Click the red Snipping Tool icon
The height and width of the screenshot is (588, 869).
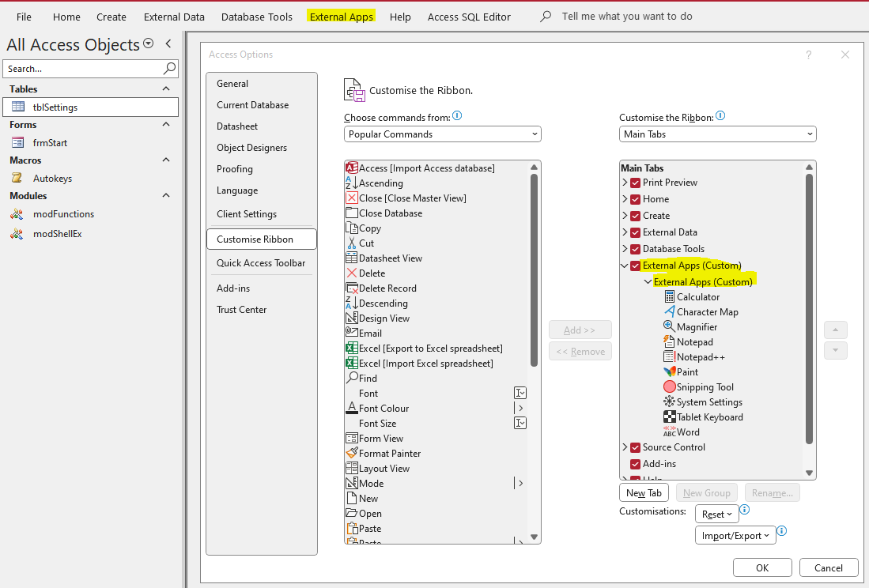(x=669, y=386)
